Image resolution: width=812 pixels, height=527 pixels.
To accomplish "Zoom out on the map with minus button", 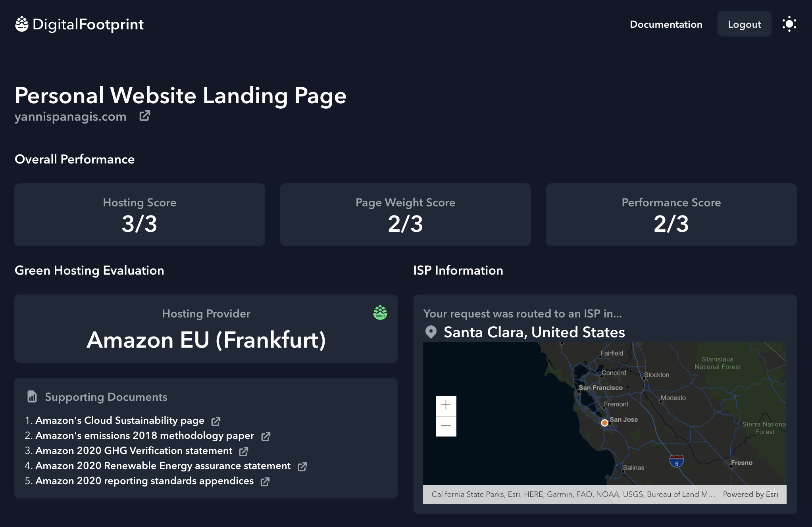I will click(446, 425).
